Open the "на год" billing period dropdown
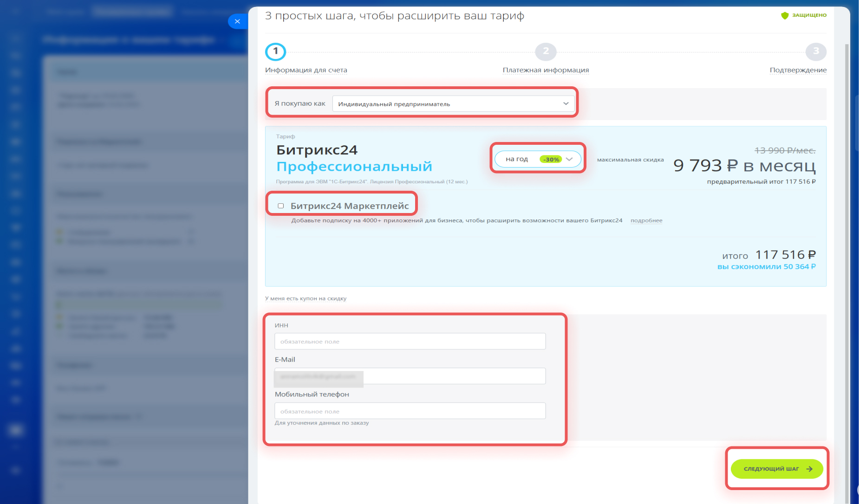Image resolution: width=859 pixels, height=504 pixels. pyautogui.click(x=538, y=159)
